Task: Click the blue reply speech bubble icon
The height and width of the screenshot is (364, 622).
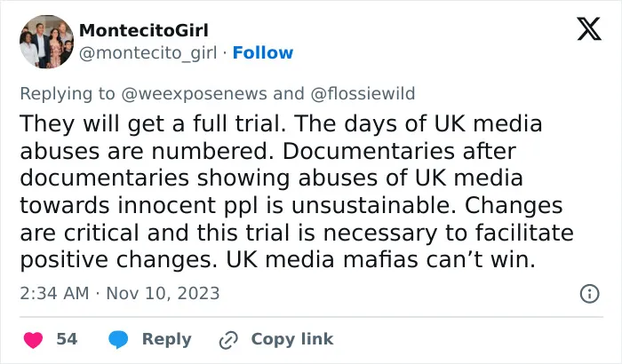Action: click(x=118, y=340)
